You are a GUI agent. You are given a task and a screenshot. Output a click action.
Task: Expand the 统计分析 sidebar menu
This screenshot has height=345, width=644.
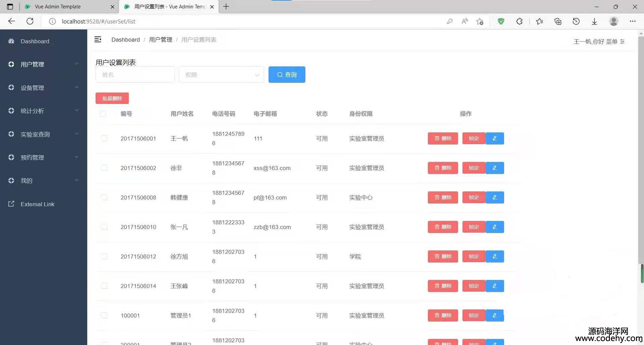(44, 111)
